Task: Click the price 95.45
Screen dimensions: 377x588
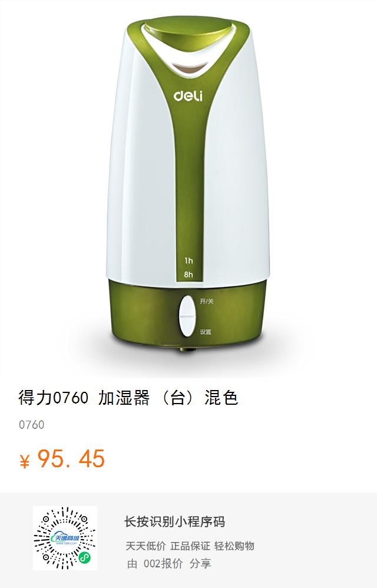Action: [x=71, y=458]
